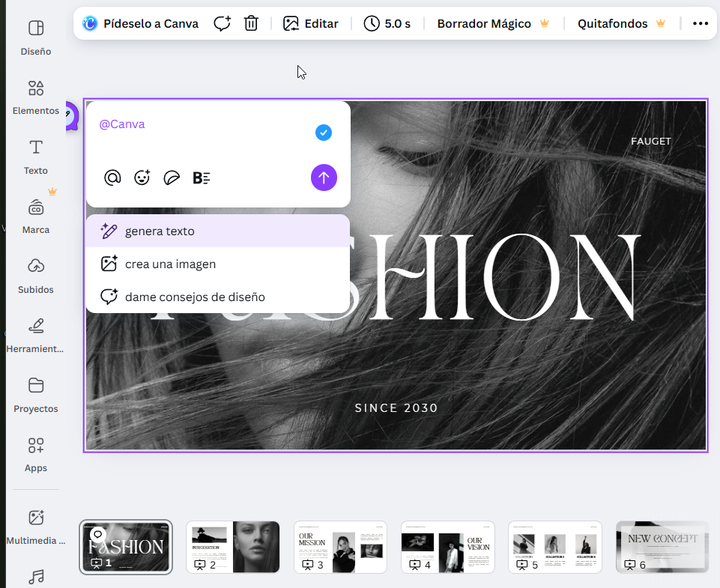The image size is (720, 588).
Task: Click Pídeselo a Canva
Action: [140, 23]
